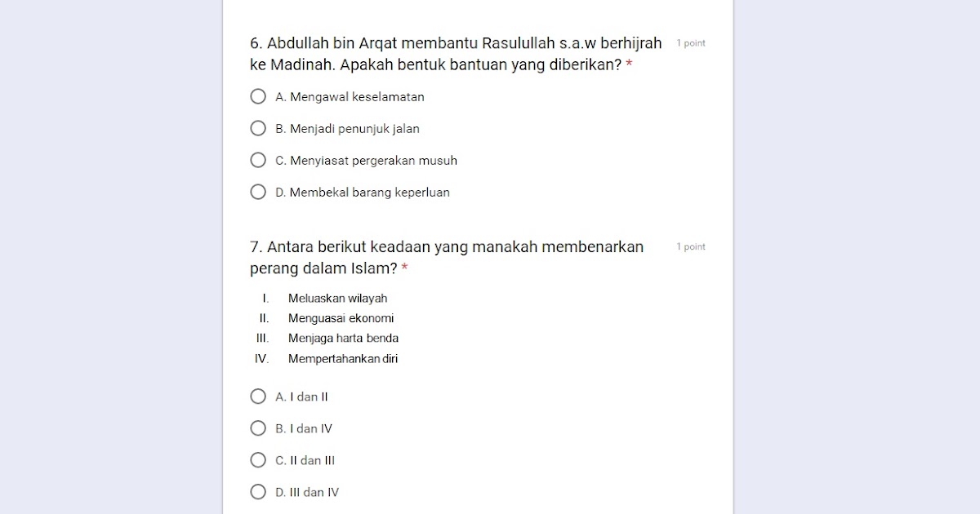Click statement III. Menjaga harta benda

click(x=343, y=339)
